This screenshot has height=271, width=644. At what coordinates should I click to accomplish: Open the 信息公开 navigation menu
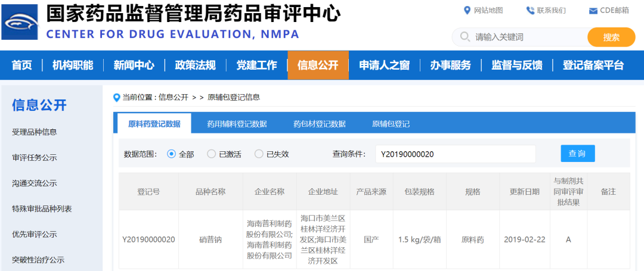pyautogui.click(x=318, y=65)
